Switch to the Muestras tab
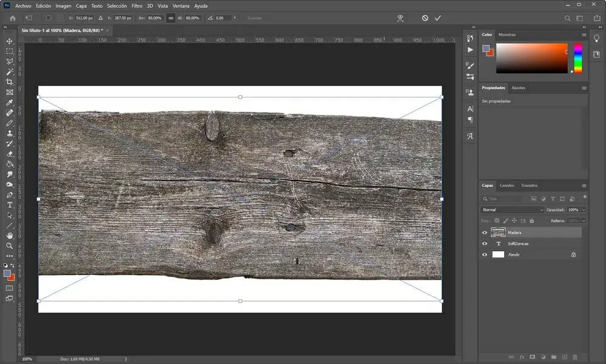The image size is (606, 364). [507, 35]
